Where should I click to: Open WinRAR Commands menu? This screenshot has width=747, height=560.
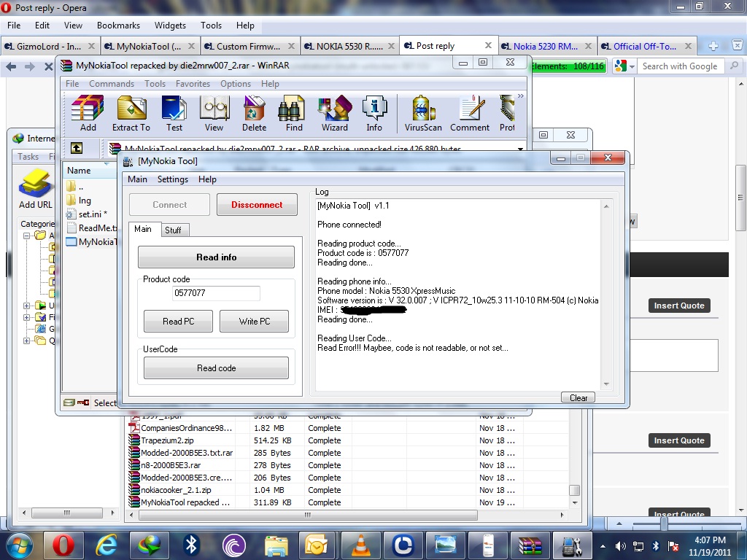pyautogui.click(x=112, y=83)
